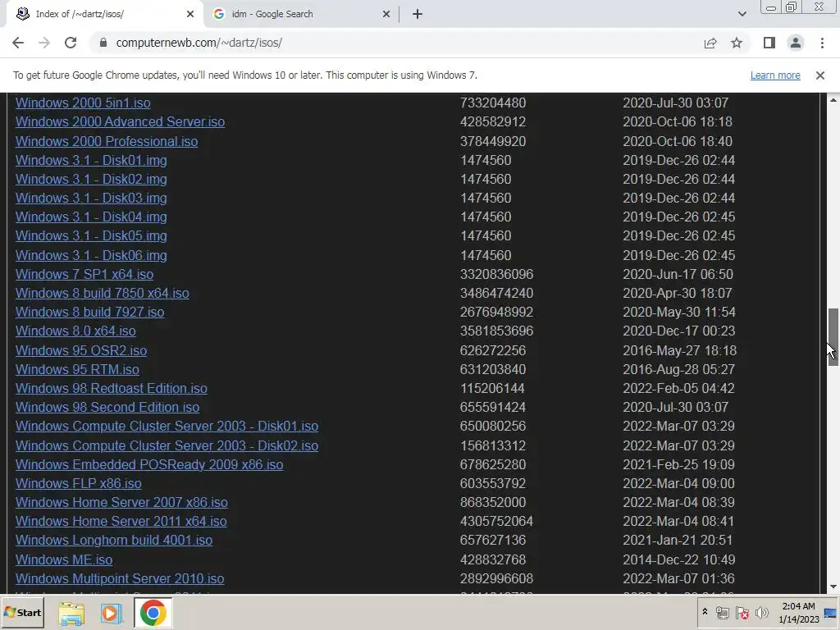840x630 pixels.
Task: Download Windows 3.1 - Disk06.img
Action: click(x=91, y=256)
